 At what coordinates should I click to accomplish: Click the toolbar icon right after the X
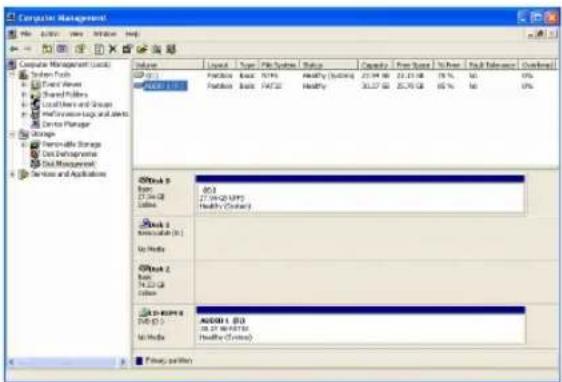click(127, 49)
